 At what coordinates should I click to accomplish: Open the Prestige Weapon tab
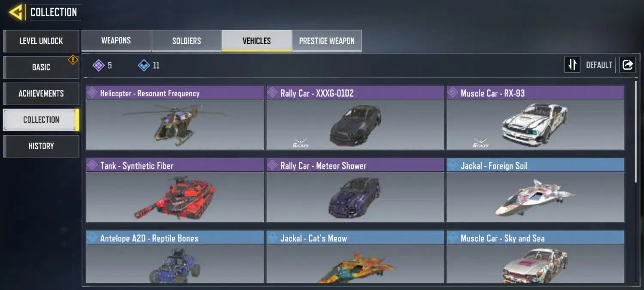pos(327,41)
